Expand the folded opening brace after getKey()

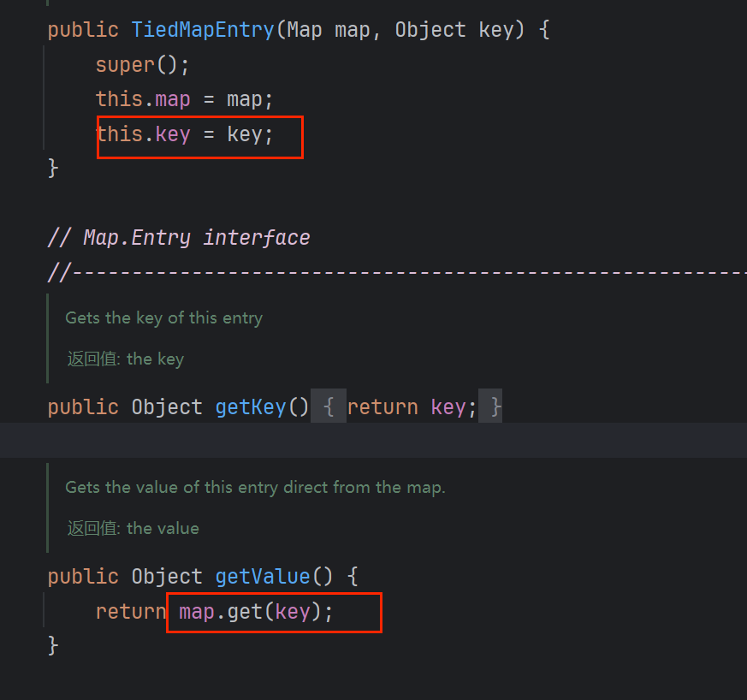point(328,406)
